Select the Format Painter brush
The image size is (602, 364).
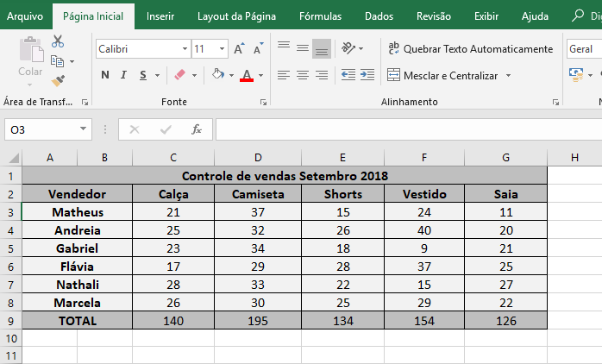58,80
